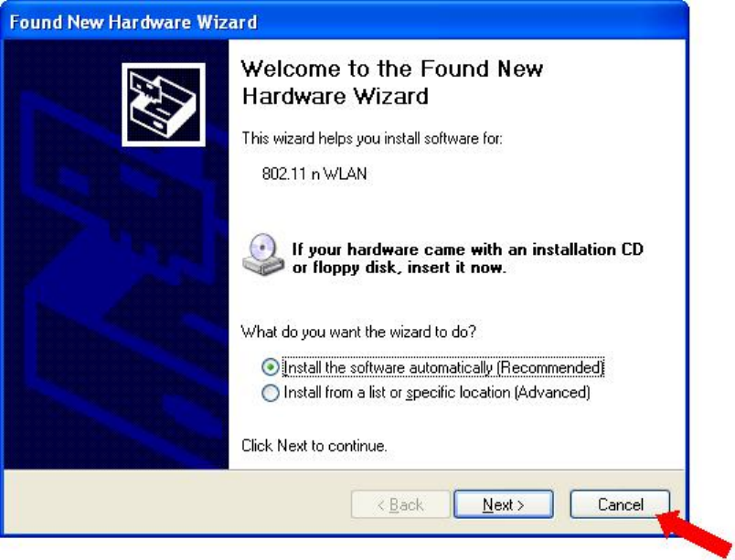Click the What do you want the wizard to do question

[358, 332]
